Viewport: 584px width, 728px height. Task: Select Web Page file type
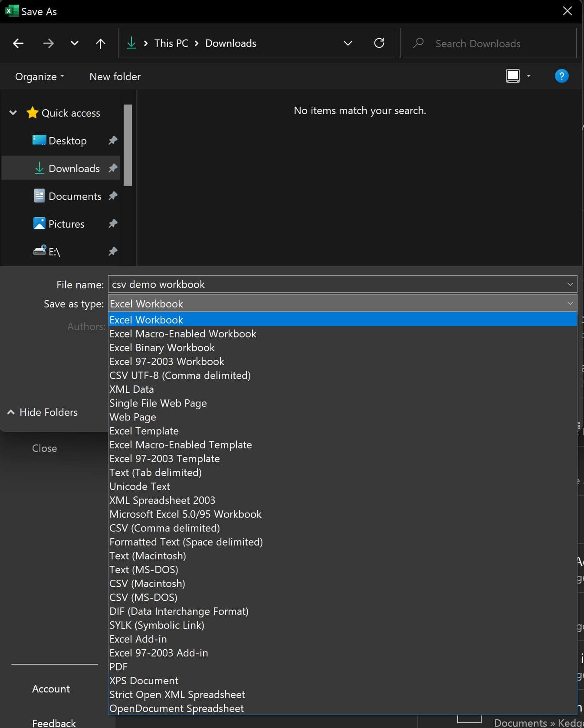pyautogui.click(x=342, y=417)
